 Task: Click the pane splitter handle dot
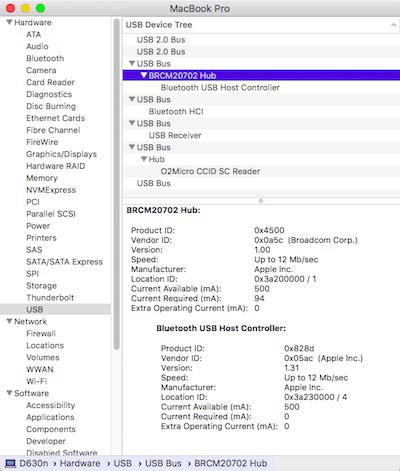click(261, 201)
